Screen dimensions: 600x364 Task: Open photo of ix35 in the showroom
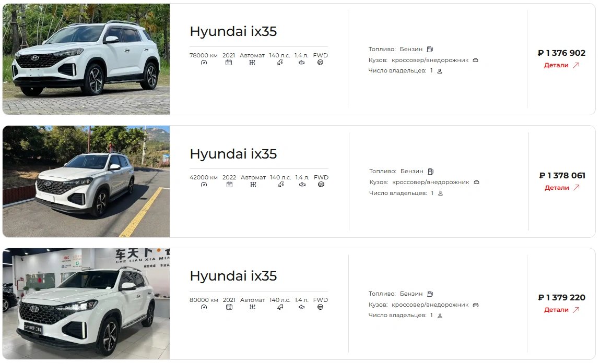point(86,304)
